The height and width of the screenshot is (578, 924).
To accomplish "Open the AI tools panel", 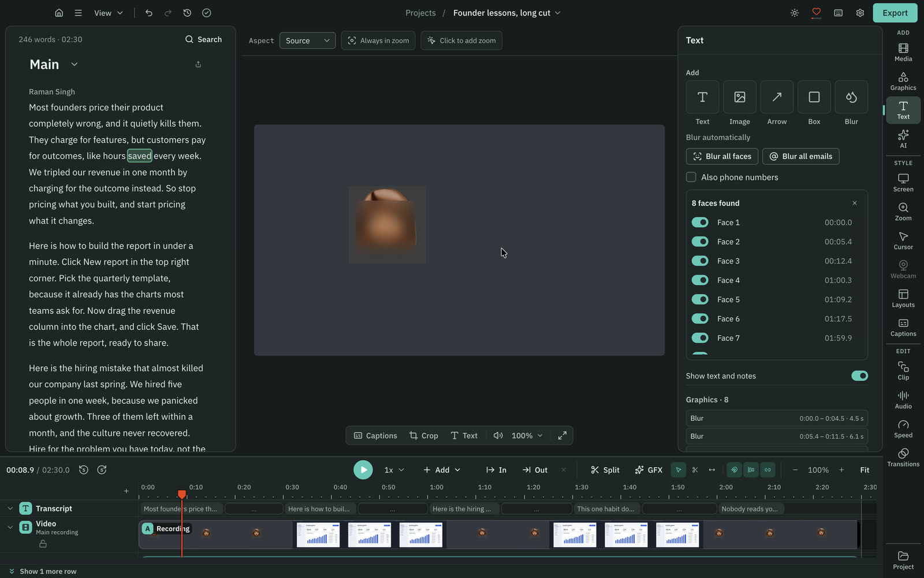I will pos(903,139).
